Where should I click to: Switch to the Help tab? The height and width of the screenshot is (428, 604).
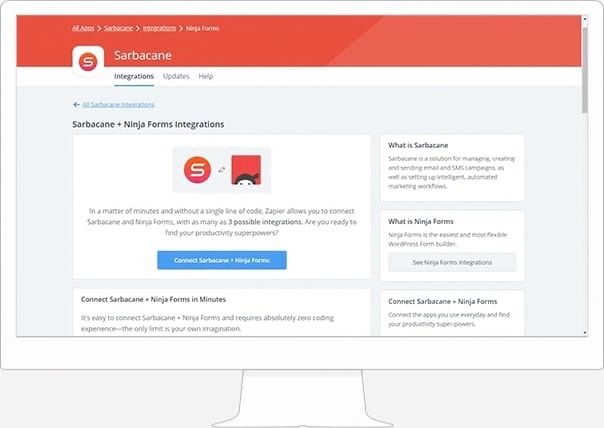(206, 76)
